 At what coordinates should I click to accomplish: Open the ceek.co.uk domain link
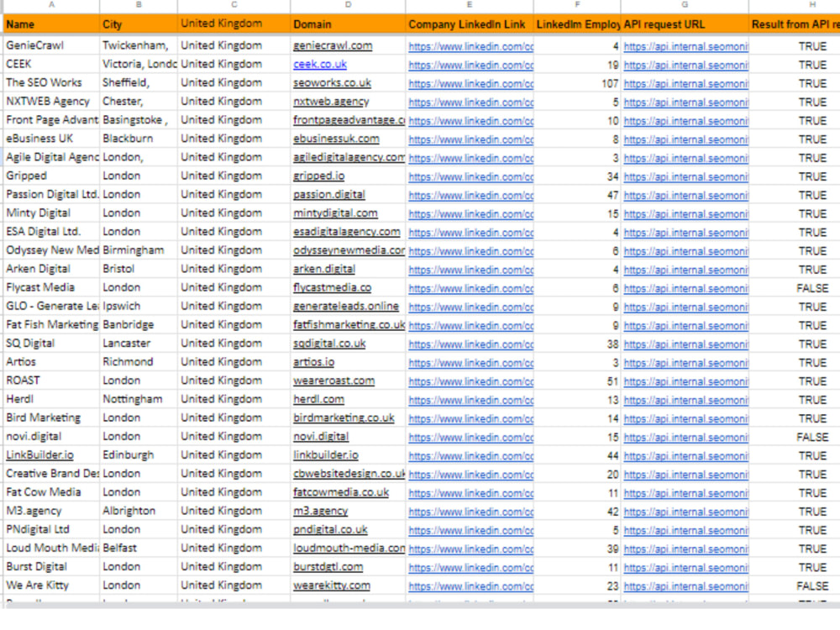[x=320, y=65]
